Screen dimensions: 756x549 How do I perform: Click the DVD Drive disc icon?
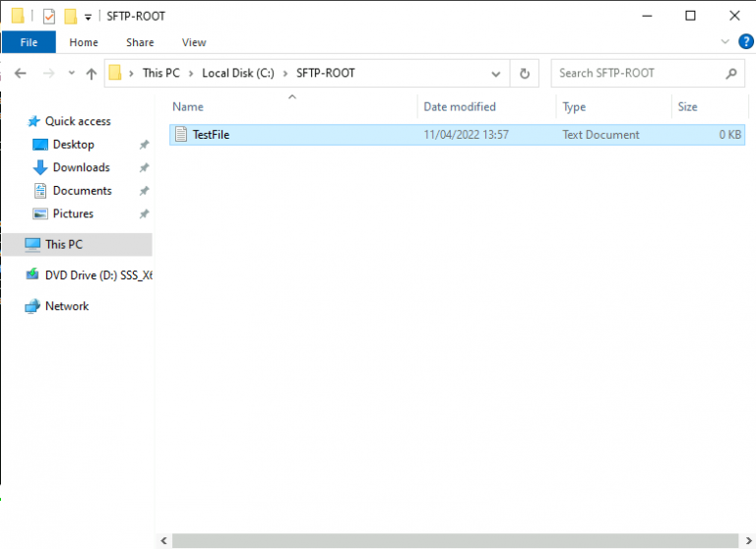click(32, 274)
